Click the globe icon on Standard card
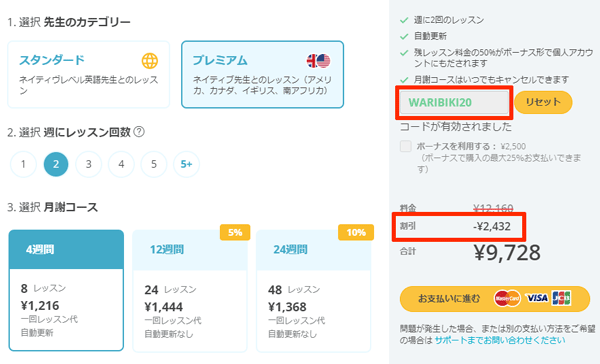The height and width of the screenshot is (364, 600). [x=150, y=61]
